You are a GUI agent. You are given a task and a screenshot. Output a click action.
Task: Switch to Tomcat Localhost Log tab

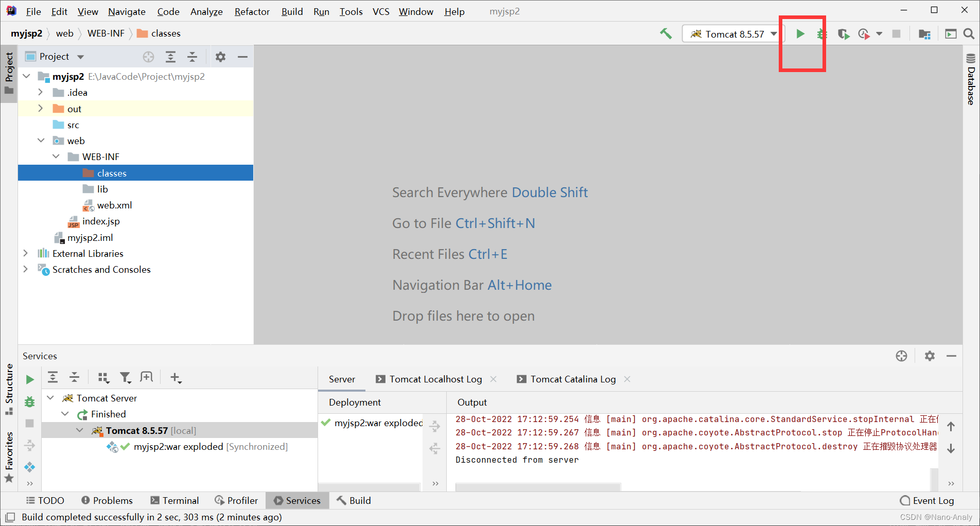pos(435,379)
